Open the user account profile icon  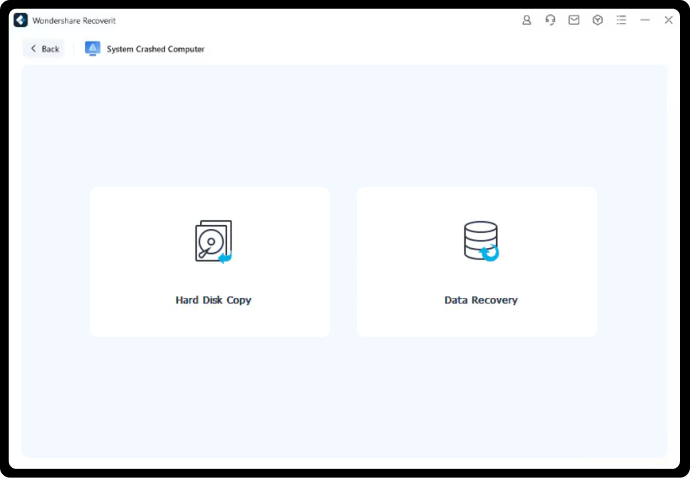click(526, 20)
